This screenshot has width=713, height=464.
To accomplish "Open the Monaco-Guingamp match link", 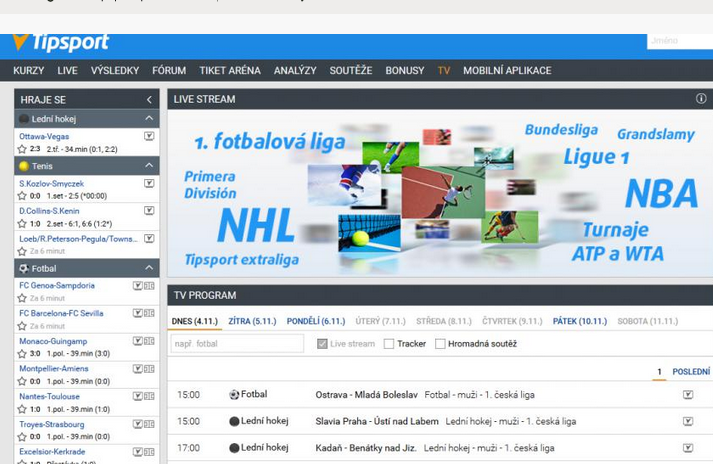I will coord(53,341).
